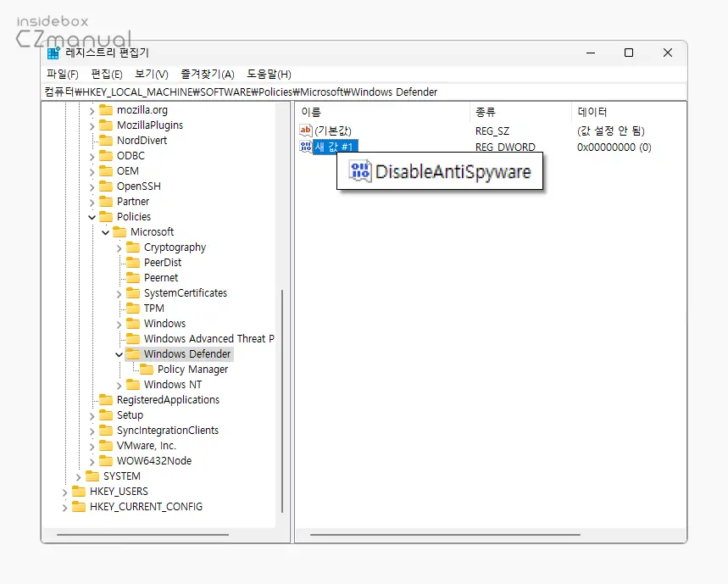
Task: Click the tree pane horizontal scrollbar
Action: click(x=142, y=535)
